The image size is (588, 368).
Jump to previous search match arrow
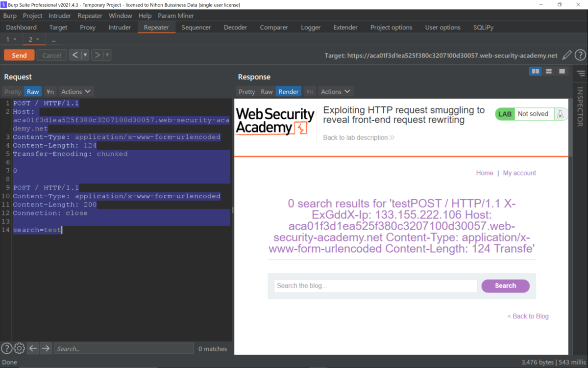[x=33, y=348]
